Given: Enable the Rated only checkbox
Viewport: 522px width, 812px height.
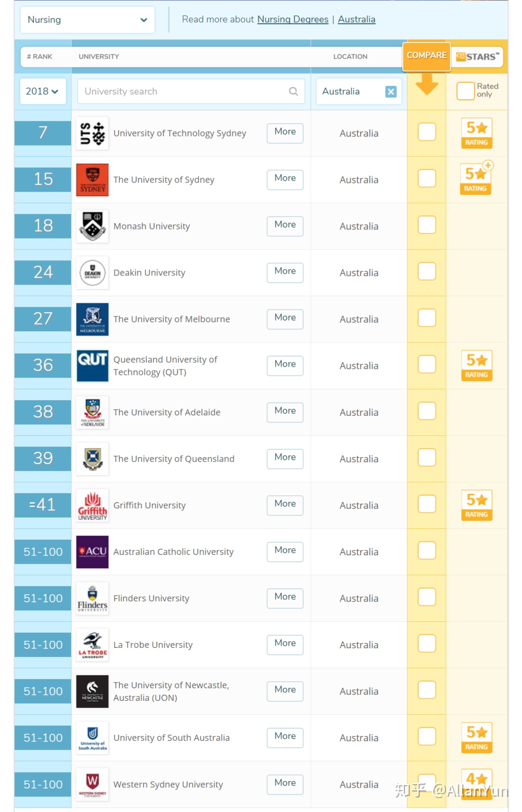Looking at the screenshot, I should click(x=465, y=91).
